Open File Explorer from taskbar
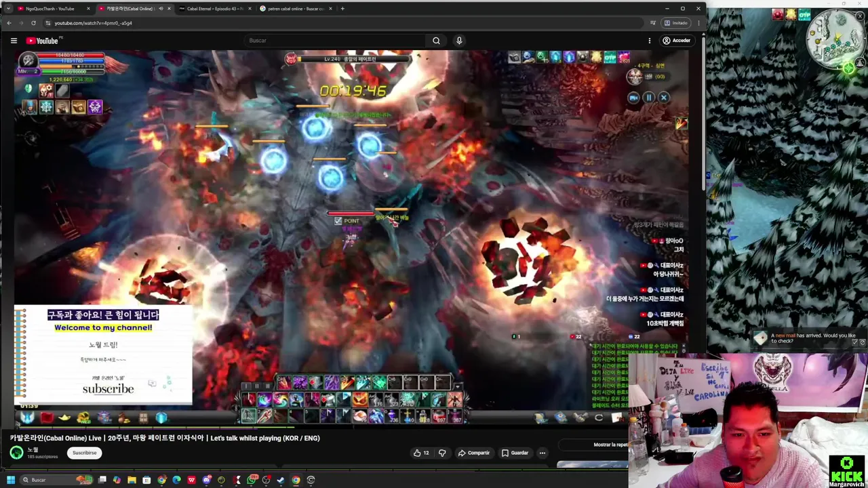 [x=132, y=480]
